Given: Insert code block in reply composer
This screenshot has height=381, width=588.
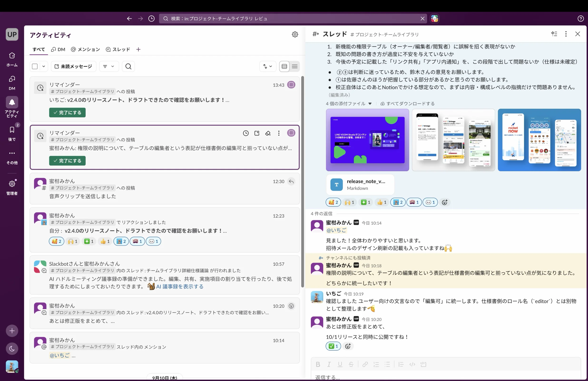Looking at the screenshot, I should point(423,364).
